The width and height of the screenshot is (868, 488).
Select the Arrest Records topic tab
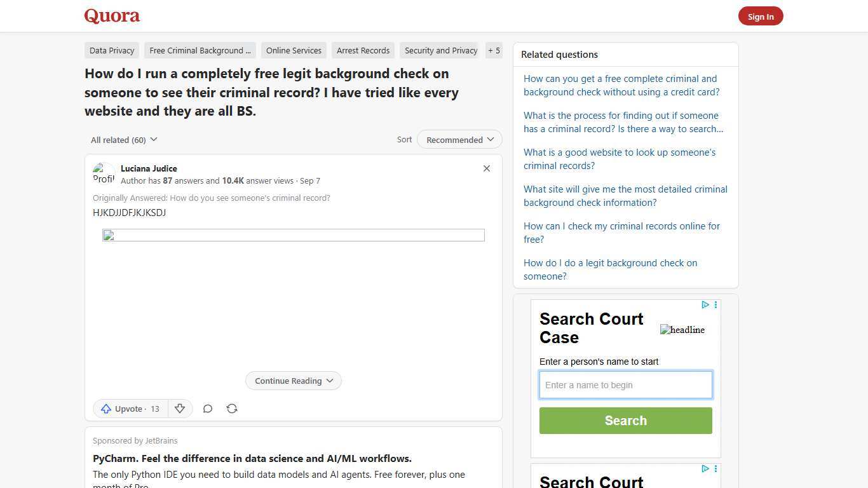coord(363,50)
